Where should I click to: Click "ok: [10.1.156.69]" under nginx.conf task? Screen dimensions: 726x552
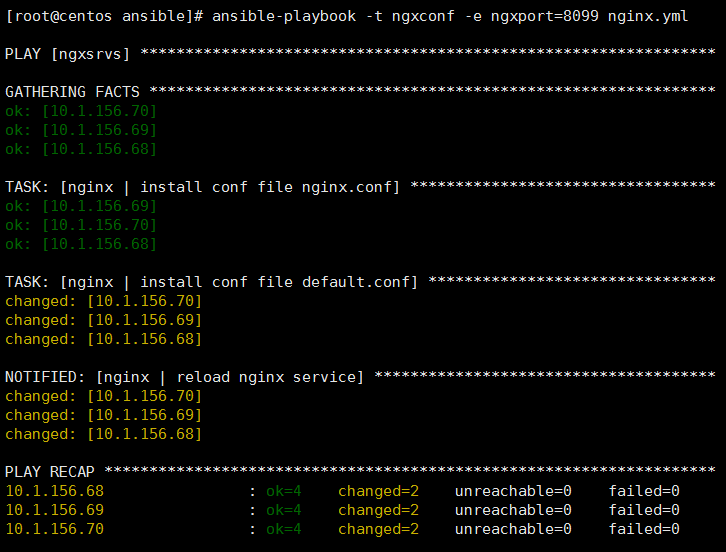point(81,206)
